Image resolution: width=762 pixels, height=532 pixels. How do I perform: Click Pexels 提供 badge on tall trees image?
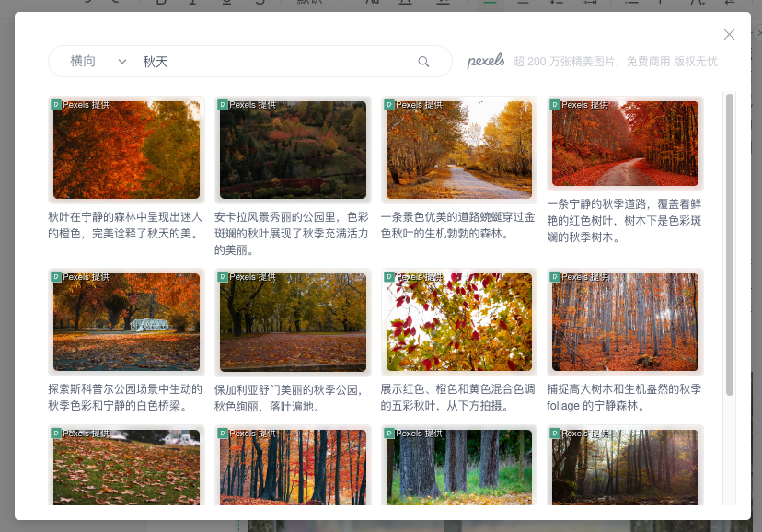(x=579, y=276)
